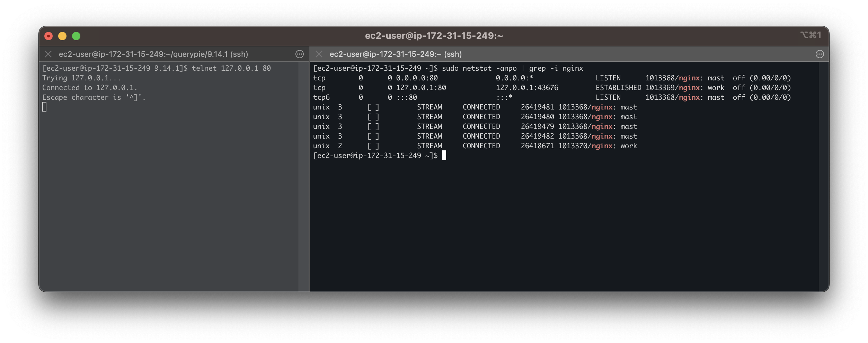Click the inode number 26419482
The width and height of the screenshot is (868, 343).
538,136
